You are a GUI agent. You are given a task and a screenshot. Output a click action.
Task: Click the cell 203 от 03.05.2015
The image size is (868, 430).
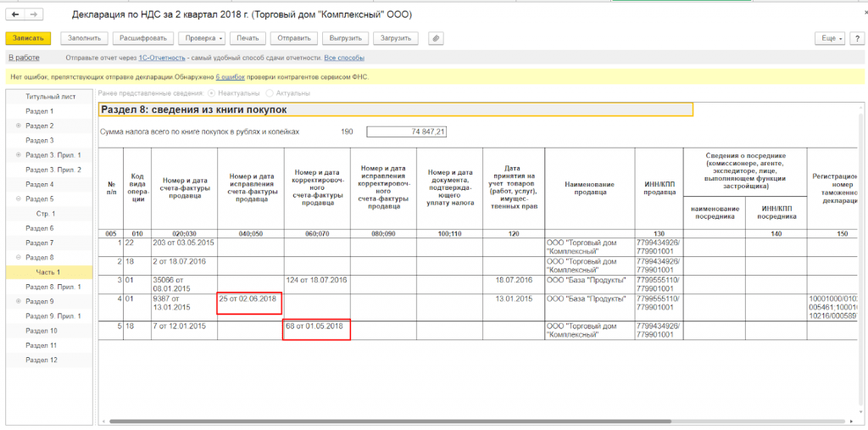184,247
